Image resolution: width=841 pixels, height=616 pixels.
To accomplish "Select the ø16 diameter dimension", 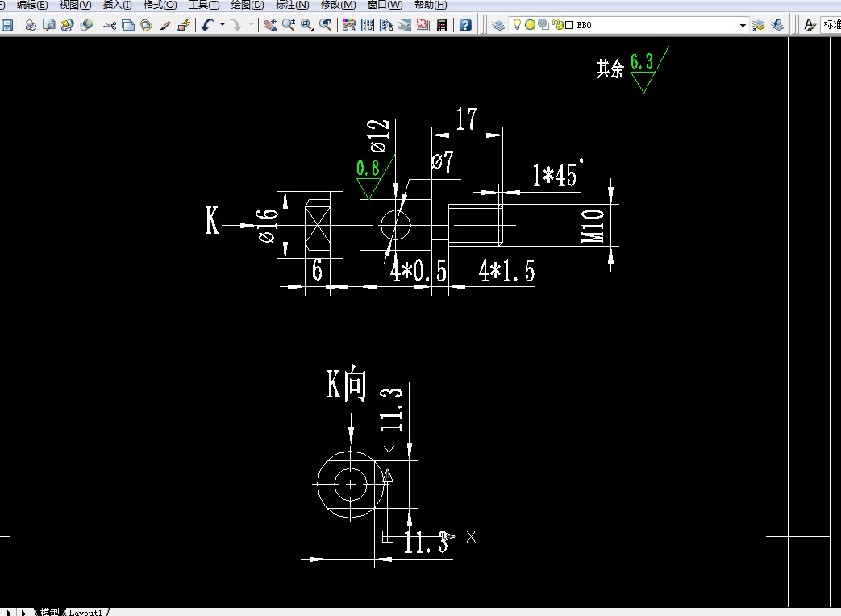I will coord(267,226).
